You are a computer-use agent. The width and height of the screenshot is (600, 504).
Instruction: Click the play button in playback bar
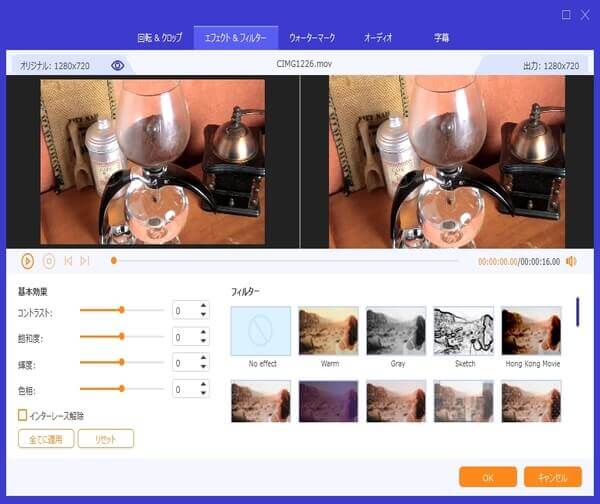28,261
